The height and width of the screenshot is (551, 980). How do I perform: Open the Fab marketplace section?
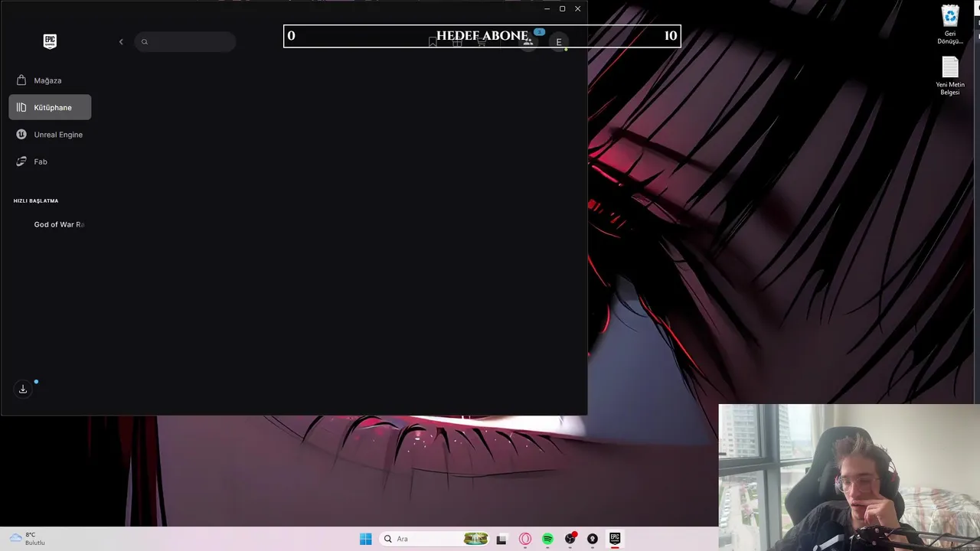click(x=50, y=161)
